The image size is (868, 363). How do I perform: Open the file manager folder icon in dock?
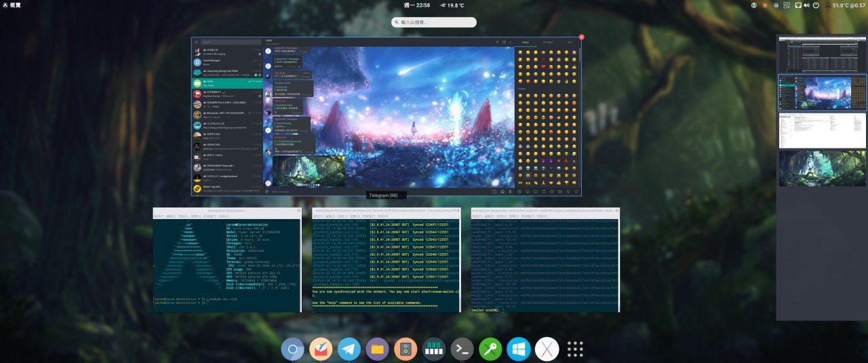[x=377, y=349]
